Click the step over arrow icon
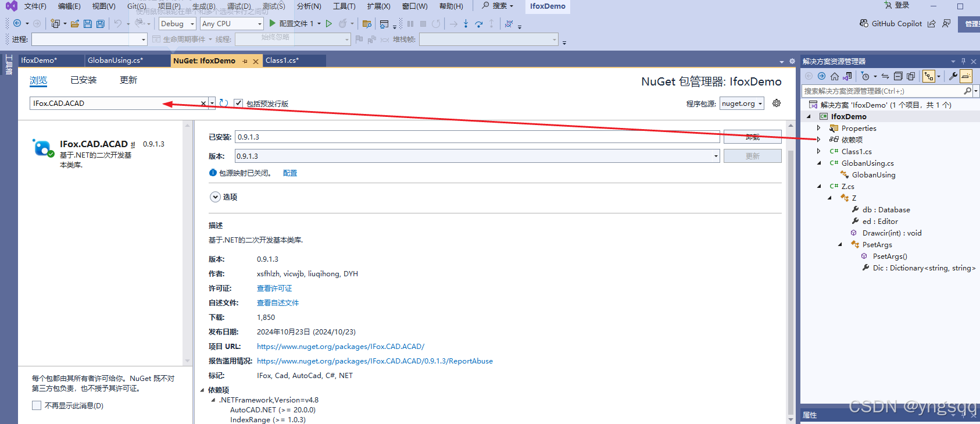The height and width of the screenshot is (424, 980). point(478,24)
